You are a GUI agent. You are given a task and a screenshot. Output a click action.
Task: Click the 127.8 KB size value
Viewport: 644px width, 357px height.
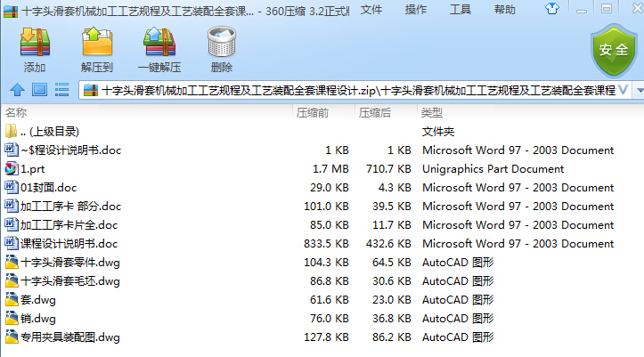click(x=326, y=337)
